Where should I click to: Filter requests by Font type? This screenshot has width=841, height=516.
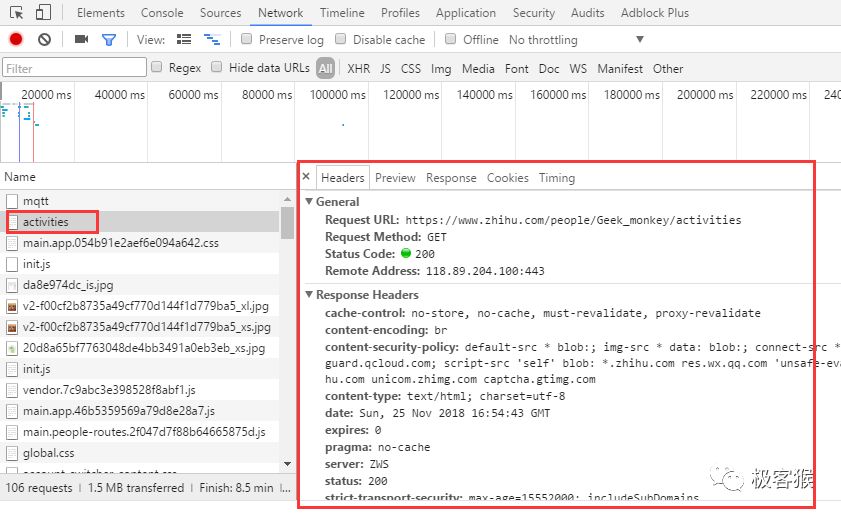click(517, 69)
